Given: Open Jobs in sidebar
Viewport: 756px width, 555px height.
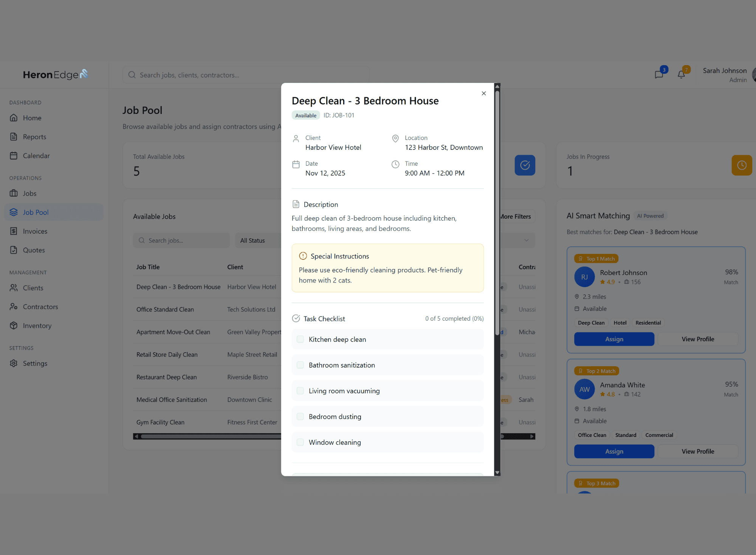Looking at the screenshot, I should pyautogui.click(x=54, y=193).
